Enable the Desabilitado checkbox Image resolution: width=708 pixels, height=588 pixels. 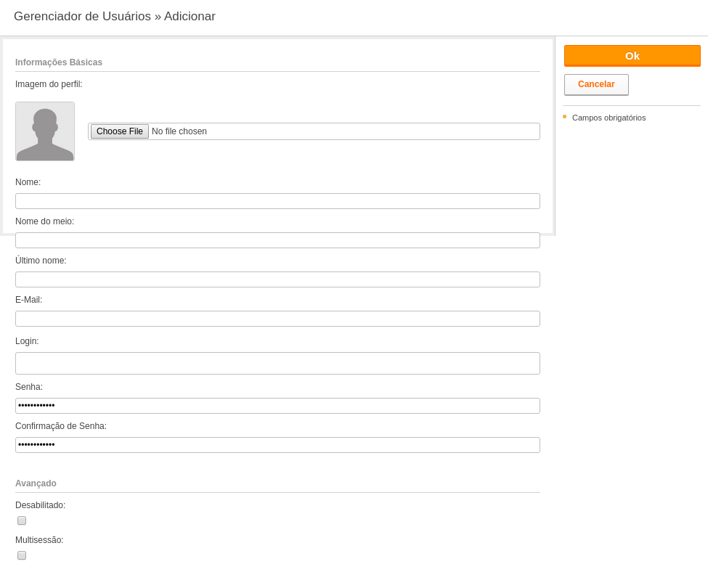tap(22, 520)
